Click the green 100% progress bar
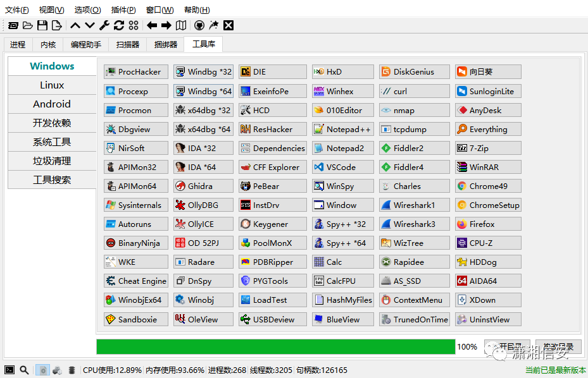588x378 pixels. (x=275, y=346)
